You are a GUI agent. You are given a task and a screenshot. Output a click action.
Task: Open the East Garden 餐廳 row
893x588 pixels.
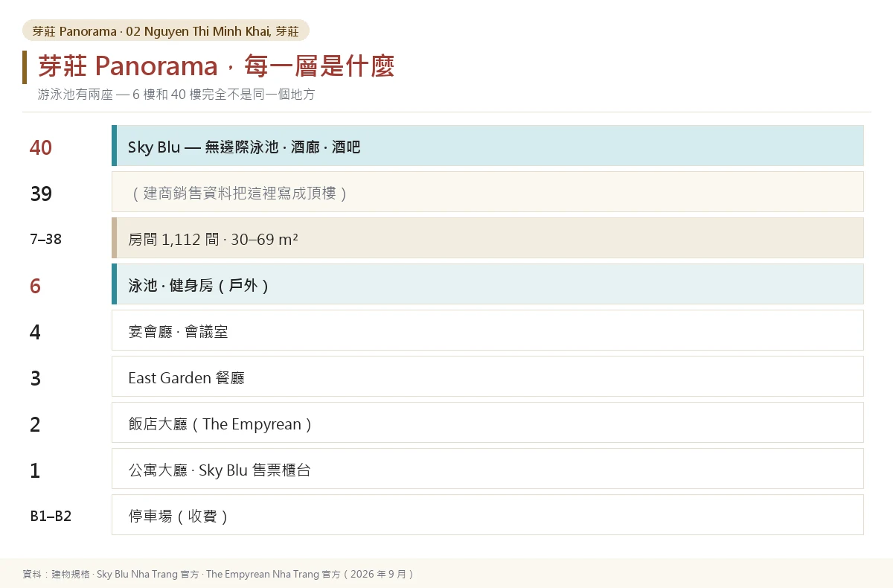(x=487, y=377)
